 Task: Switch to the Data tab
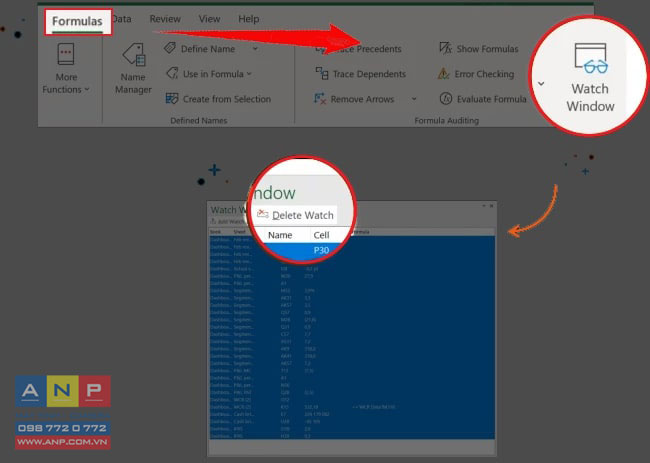(x=122, y=19)
